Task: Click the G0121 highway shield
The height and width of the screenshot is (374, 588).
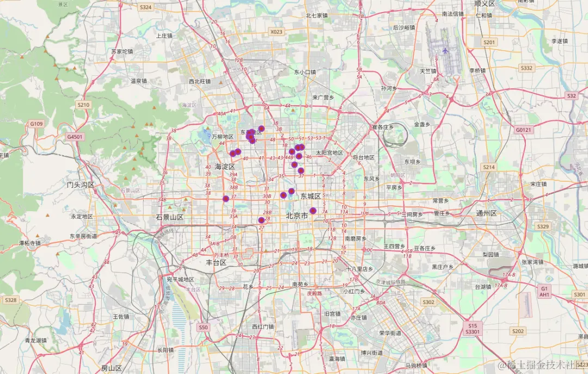Action: (x=524, y=130)
